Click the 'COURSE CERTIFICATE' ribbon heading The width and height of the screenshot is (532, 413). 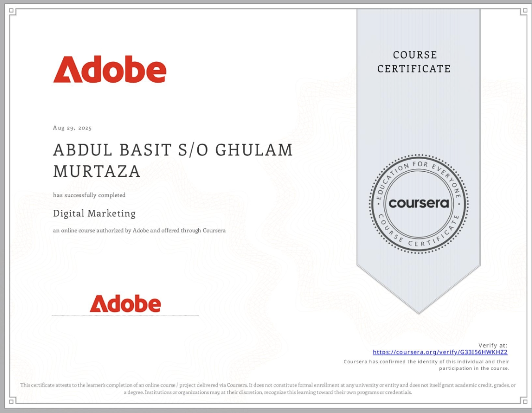coord(414,62)
